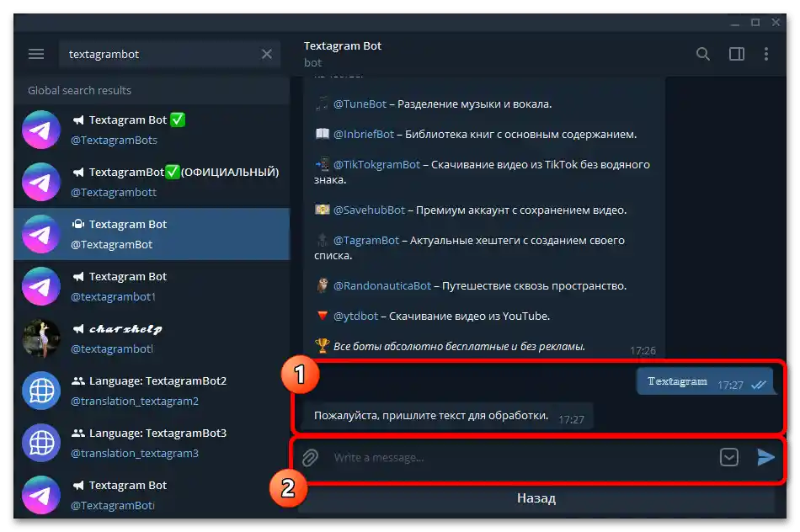
Task: Open the @TuneBot link
Action: (360, 104)
